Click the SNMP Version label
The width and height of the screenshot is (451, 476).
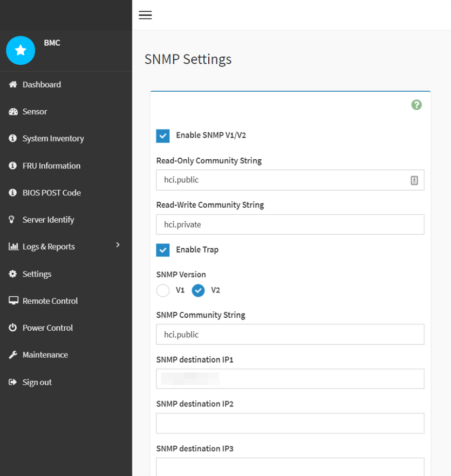(181, 274)
